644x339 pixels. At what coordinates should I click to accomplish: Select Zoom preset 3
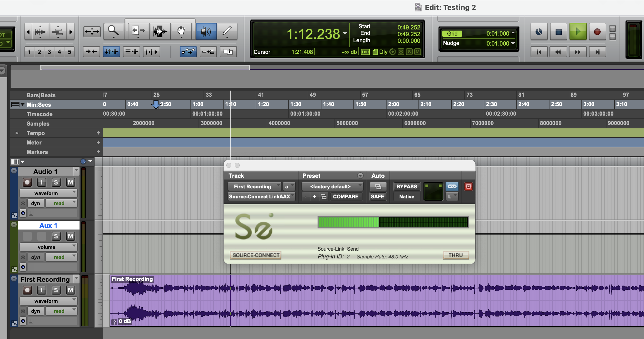click(49, 52)
